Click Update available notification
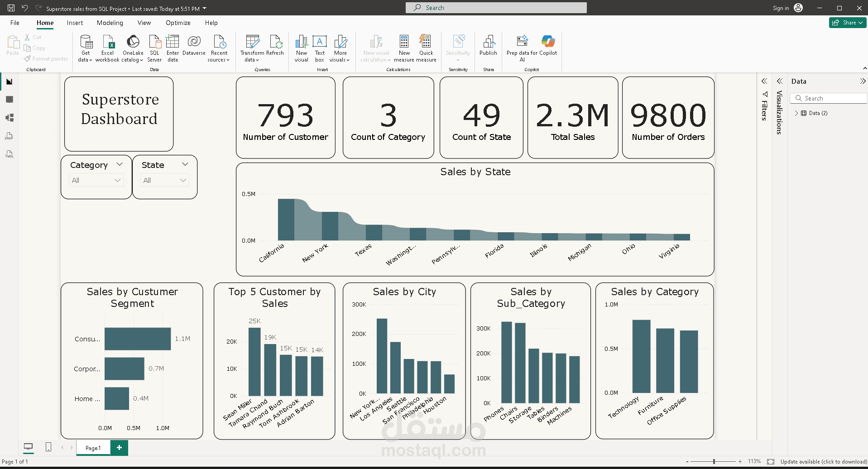Screen dimensions: 868x469 (824, 462)
